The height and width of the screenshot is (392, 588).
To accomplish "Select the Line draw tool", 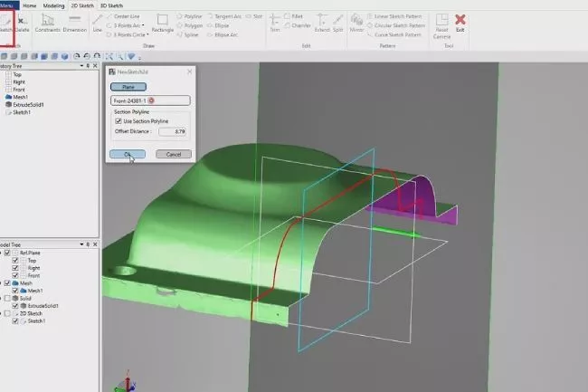I will [97, 22].
